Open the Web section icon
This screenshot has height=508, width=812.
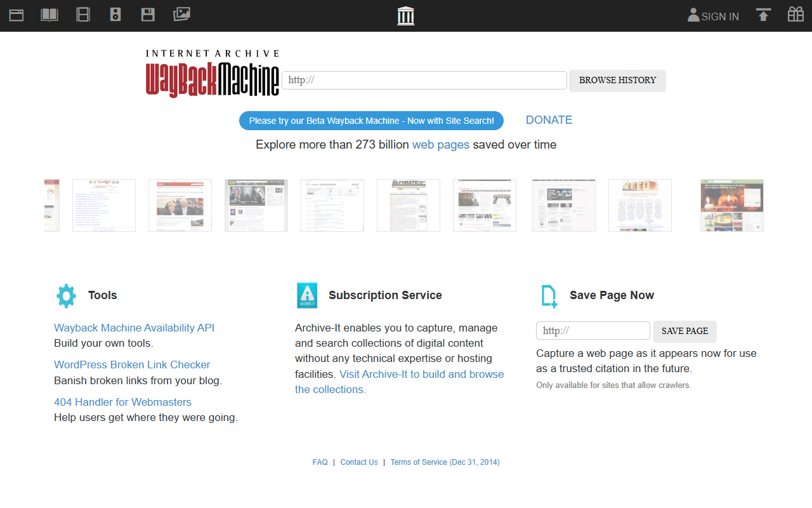point(16,15)
